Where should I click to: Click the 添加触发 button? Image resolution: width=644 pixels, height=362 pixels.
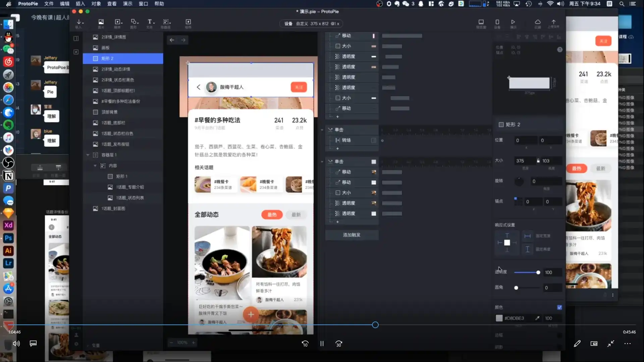tap(352, 235)
